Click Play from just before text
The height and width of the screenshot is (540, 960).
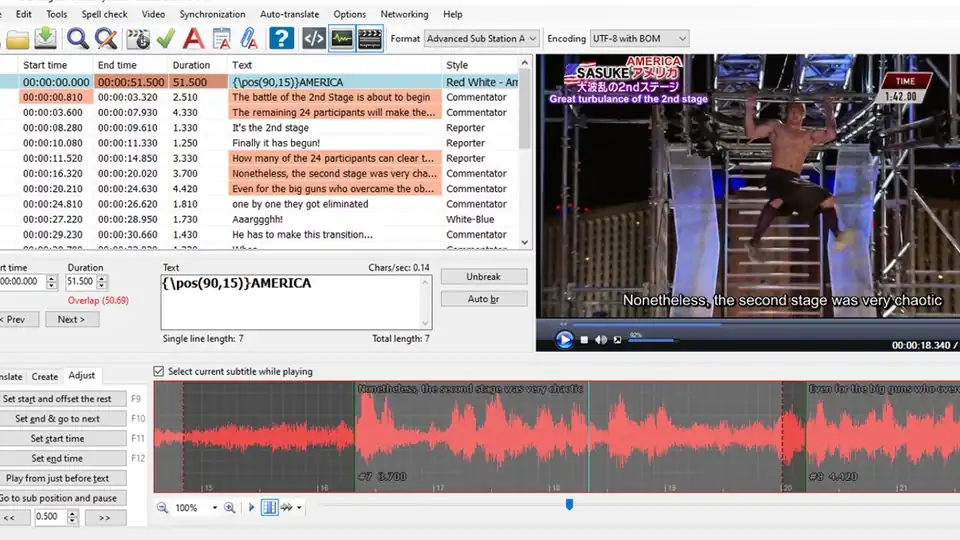point(61,478)
